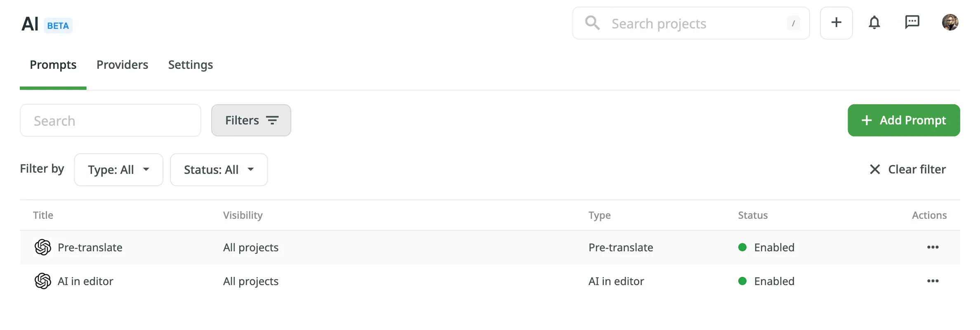Screen dimensions: 980x330
Task: Expand the Status: All dropdown
Action: pyautogui.click(x=219, y=170)
